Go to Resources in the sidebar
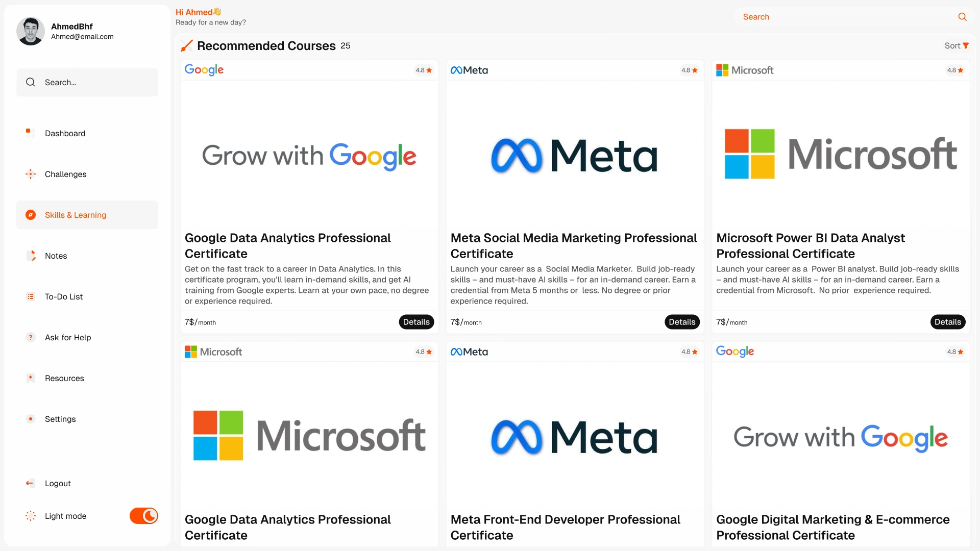This screenshot has height=551, width=980. click(87, 378)
